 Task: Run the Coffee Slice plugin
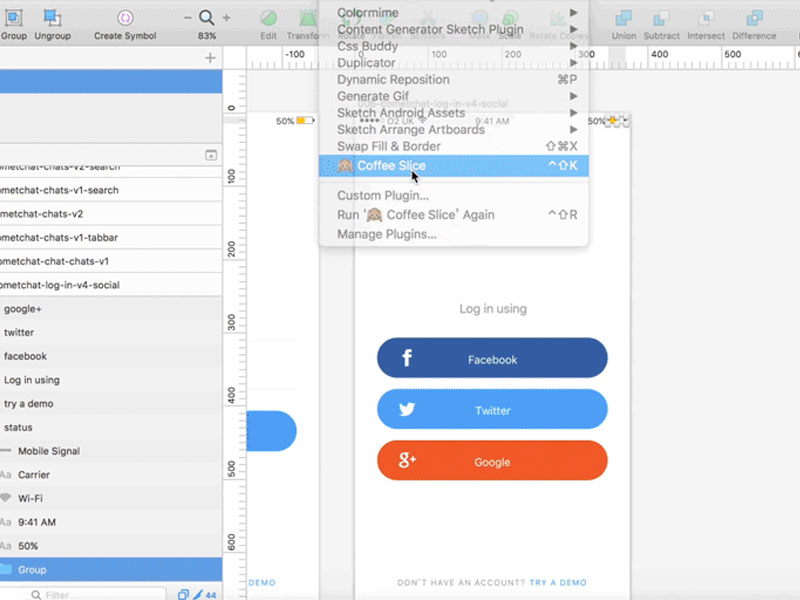454,166
